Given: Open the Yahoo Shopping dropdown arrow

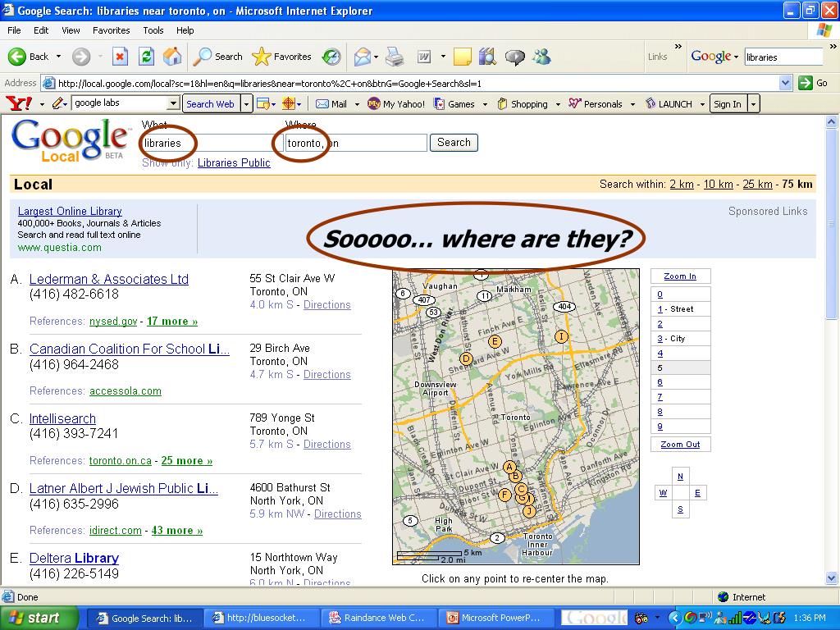Looking at the screenshot, I should [x=558, y=104].
